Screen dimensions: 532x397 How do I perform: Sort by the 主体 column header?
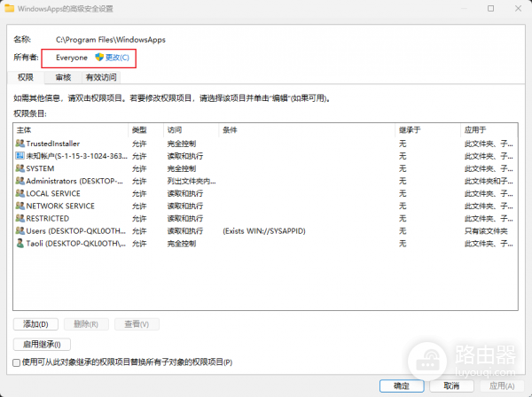point(71,130)
